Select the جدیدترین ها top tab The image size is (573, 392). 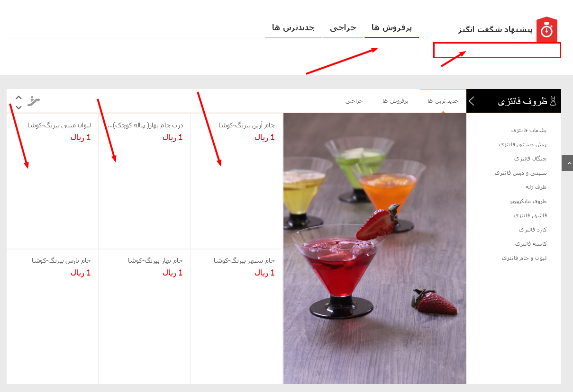[293, 28]
